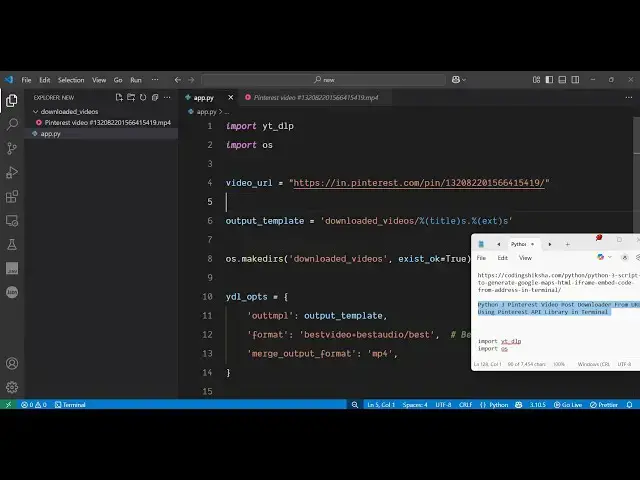The height and width of the screenshot is (480, 640).
Task: Expand the hidden menu items ellipsis
Action: (155, 80)
